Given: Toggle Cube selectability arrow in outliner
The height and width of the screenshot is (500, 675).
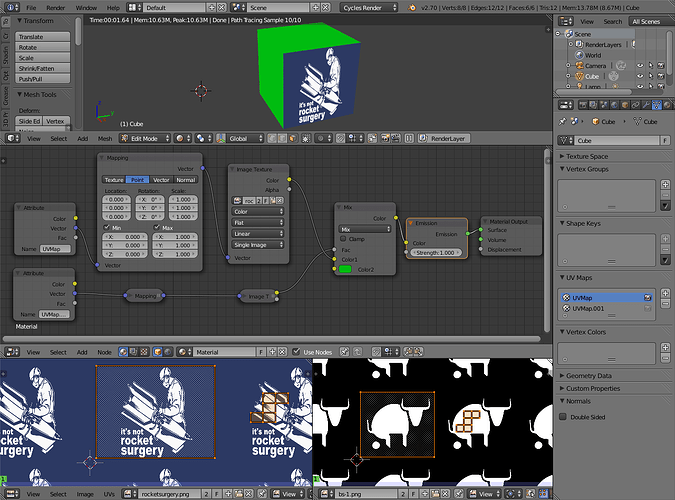Looking at the screenshot, I should 650,76.
